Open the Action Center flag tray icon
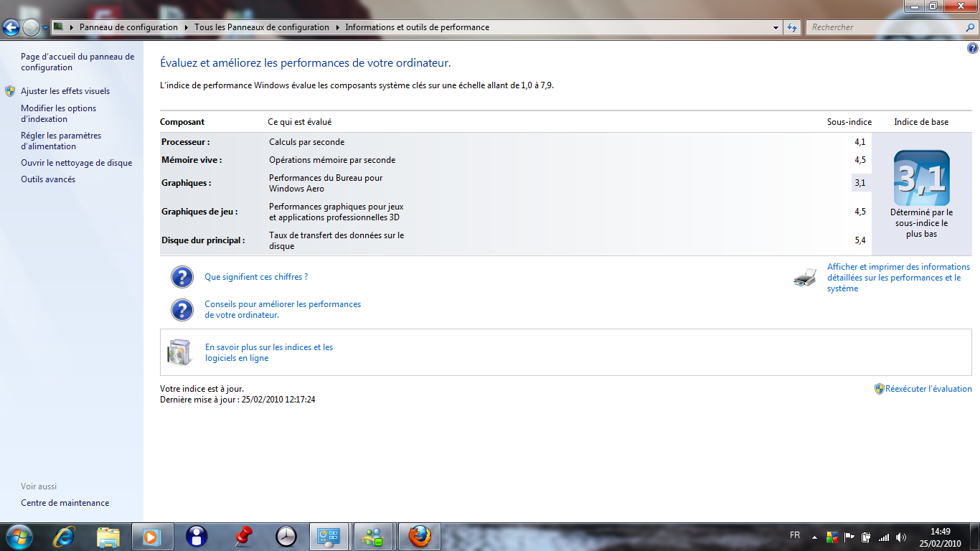This screenshot has width=980, height=551. tap(849, 537)
